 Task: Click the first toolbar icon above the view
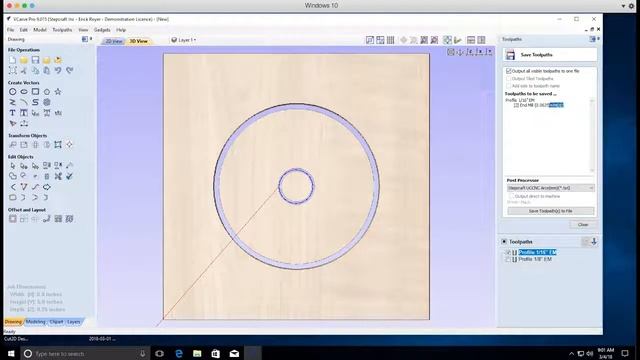370,40
